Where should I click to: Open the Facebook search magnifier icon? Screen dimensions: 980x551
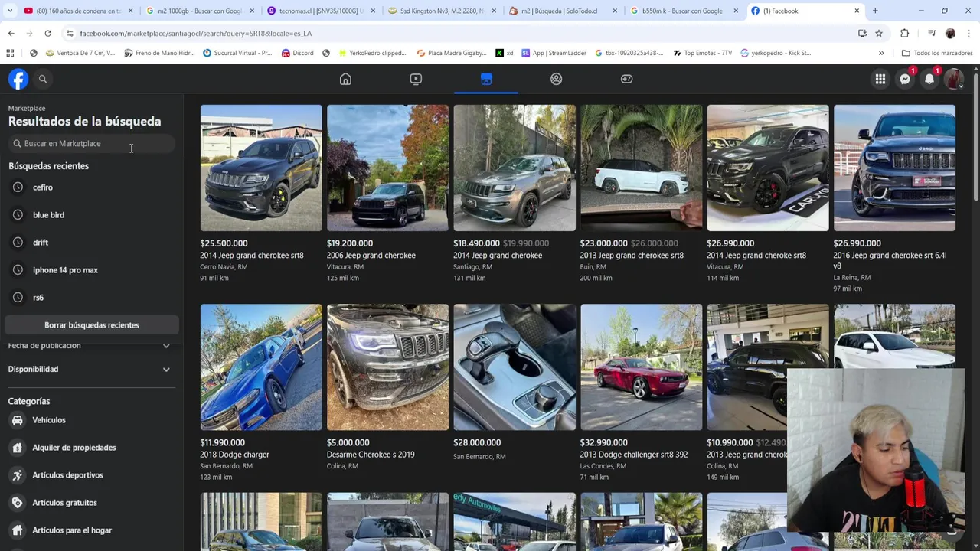[43, 79]
